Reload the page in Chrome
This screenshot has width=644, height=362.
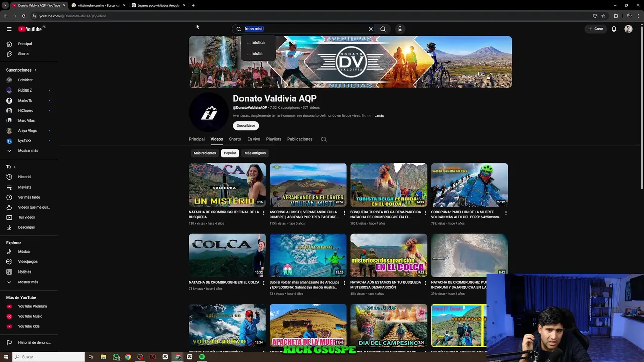point(23,16)
